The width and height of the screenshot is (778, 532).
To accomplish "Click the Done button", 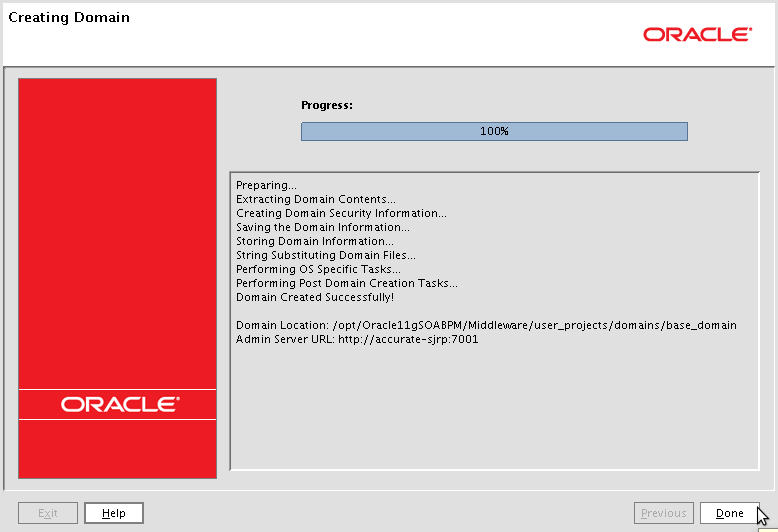I will point(729,513).
